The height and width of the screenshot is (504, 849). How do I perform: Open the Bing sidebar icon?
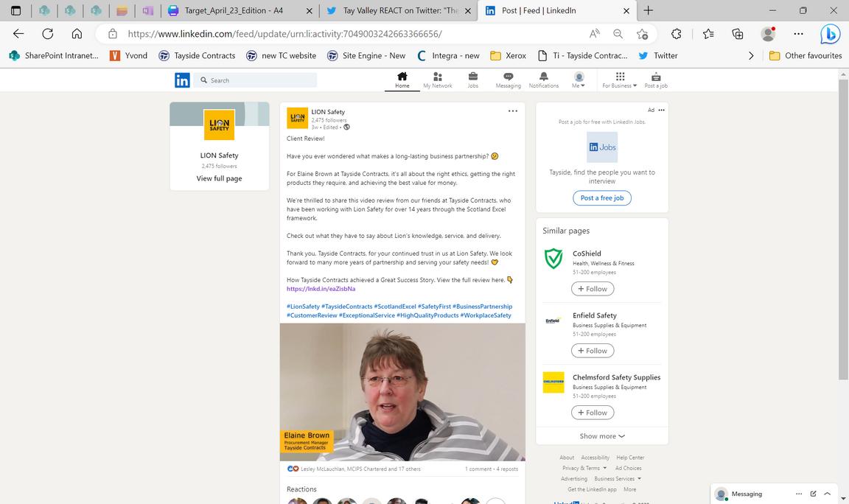[830, 34]
